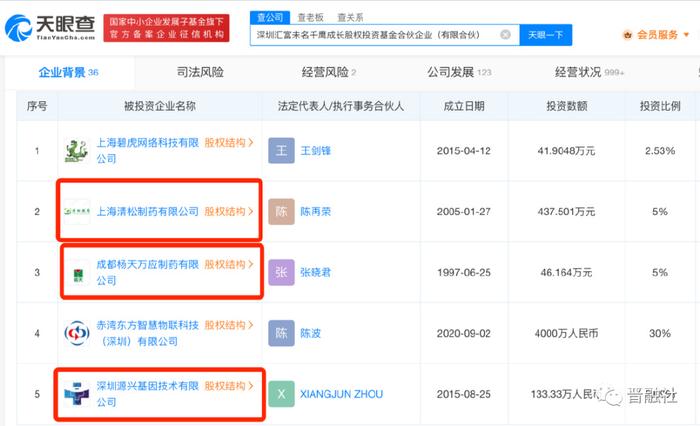Screen dimensions: 700x426
Task: Focus the company search input field
Action: (385, 35)
